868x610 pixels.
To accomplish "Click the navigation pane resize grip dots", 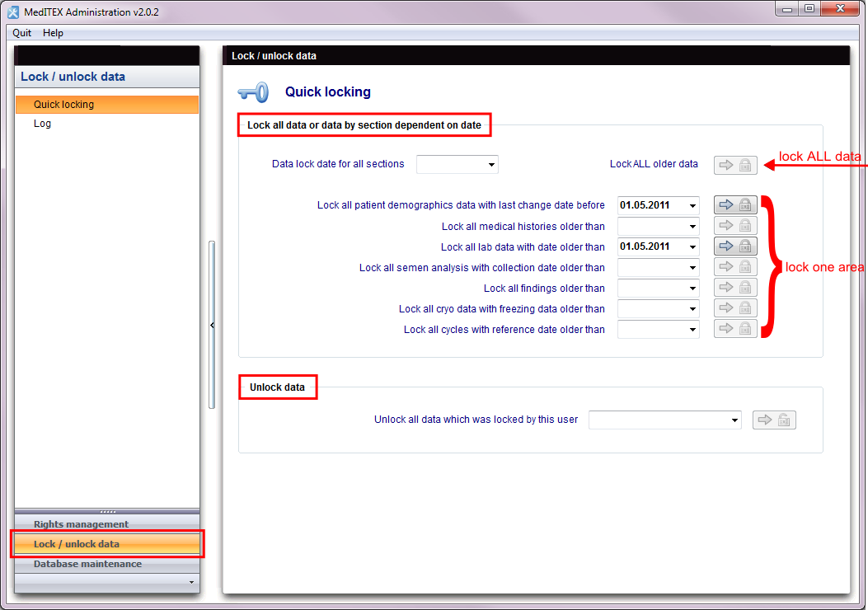I will tap(107, 511).
